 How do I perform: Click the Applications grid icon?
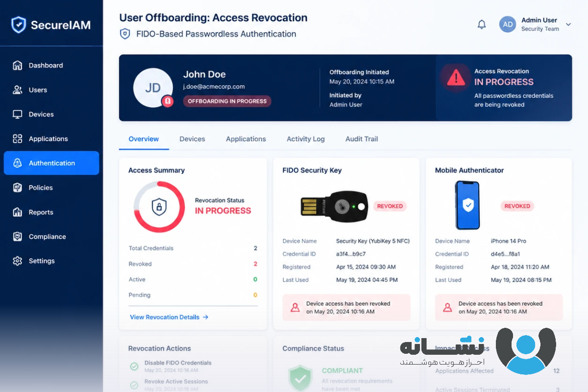(x=18, y=139)
